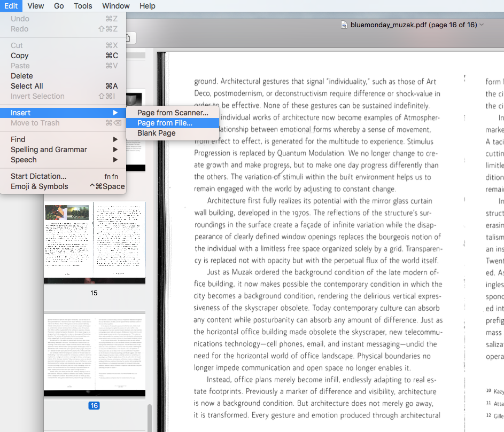This screenshot has height=432, width=504.
Task: Select page 16 thumbnail in sidebar
Action: coord(95,355)
